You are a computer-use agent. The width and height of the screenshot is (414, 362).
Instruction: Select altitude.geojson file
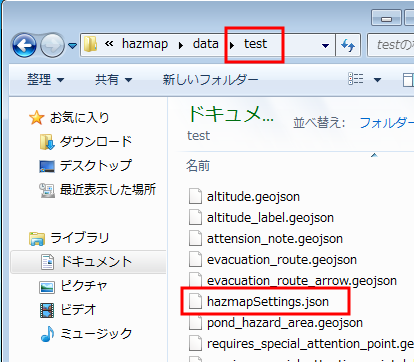(x=253, y=197)
